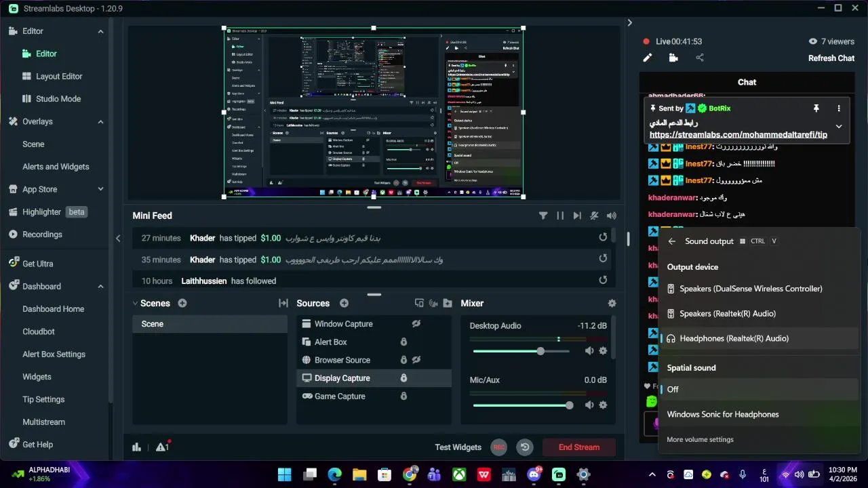Unlock the Display Capture source
The image size is (868, 488).
[x=403, y=378]
